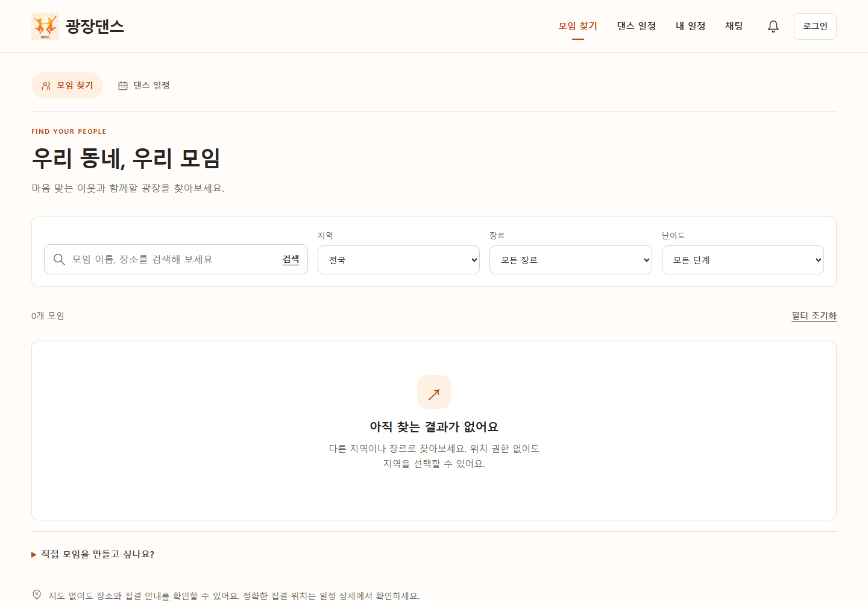868x603 pixels.
Task: Switch to the 댄스 일정 sub tab
Action: (x=144, y=86)
